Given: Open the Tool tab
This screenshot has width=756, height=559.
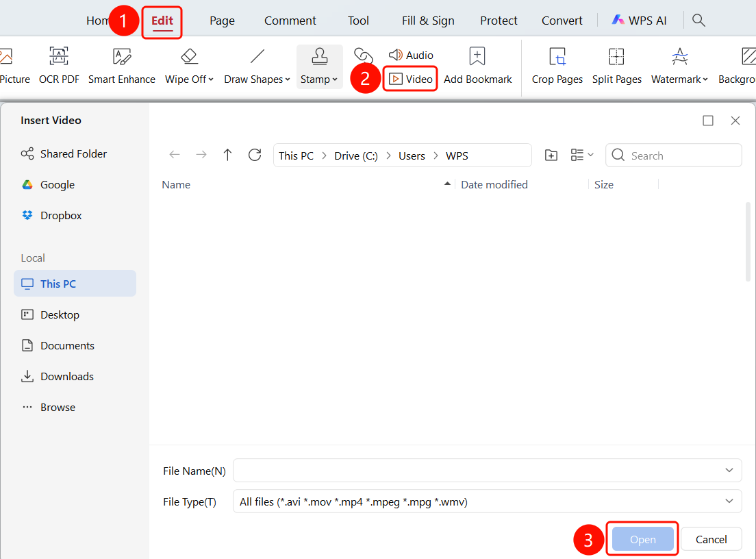Looking at the screenshot, I should click(358, 21).
